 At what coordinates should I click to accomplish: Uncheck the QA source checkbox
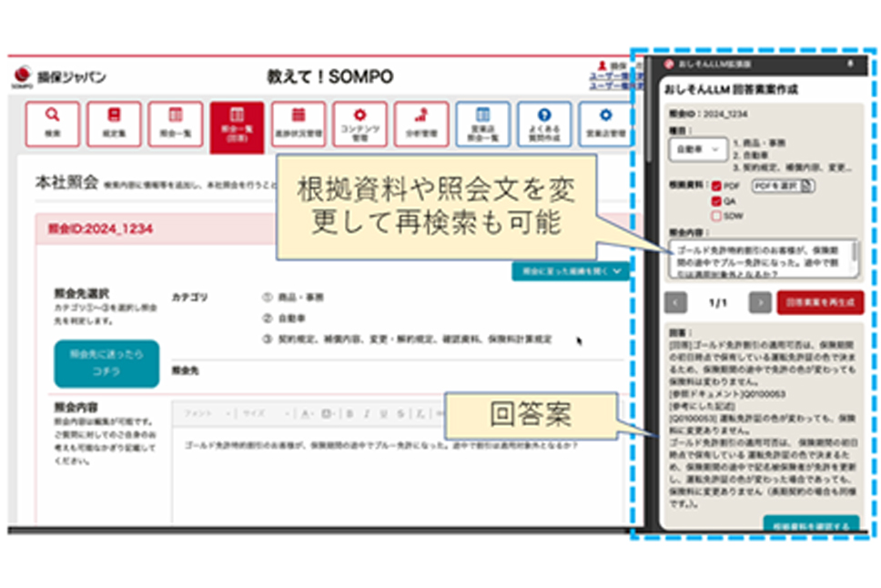pyautogui.click(x=716, y=200)
